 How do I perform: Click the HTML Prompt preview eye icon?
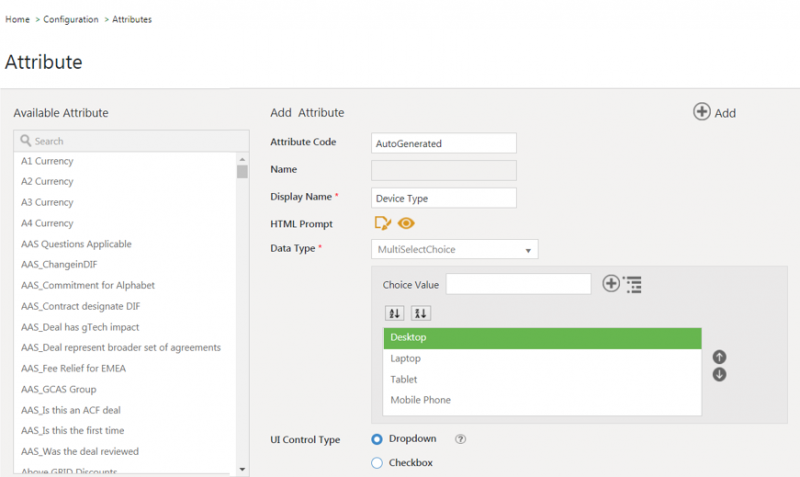(406, 223)
